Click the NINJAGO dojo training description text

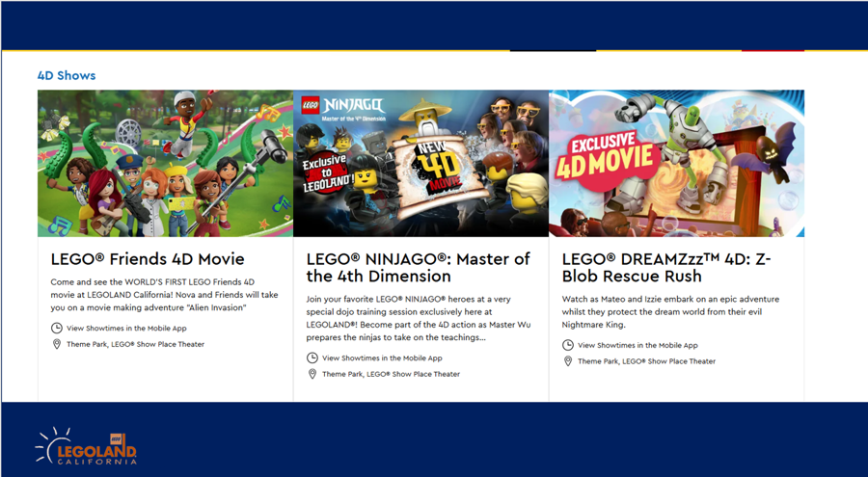pos(419,318)
